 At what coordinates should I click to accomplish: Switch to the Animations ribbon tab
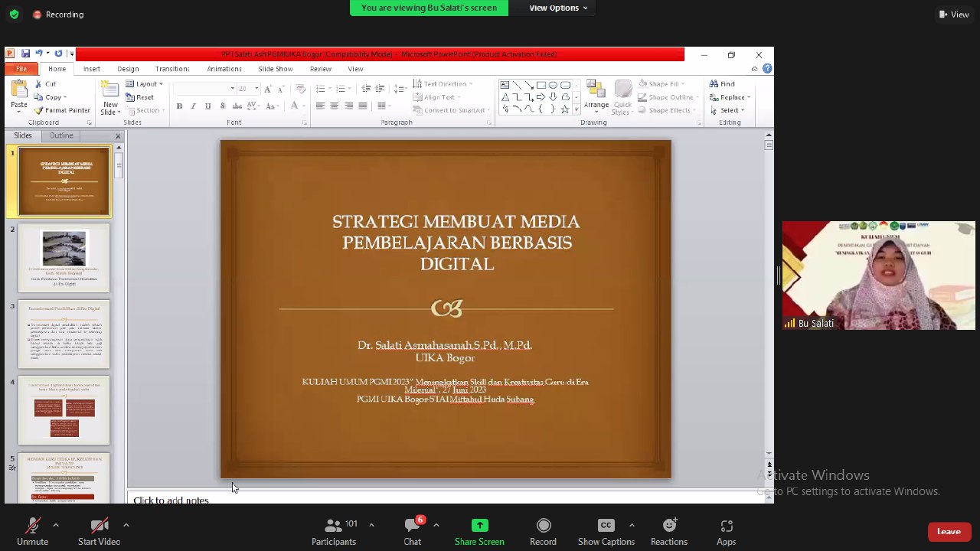[x=224, y=69]
